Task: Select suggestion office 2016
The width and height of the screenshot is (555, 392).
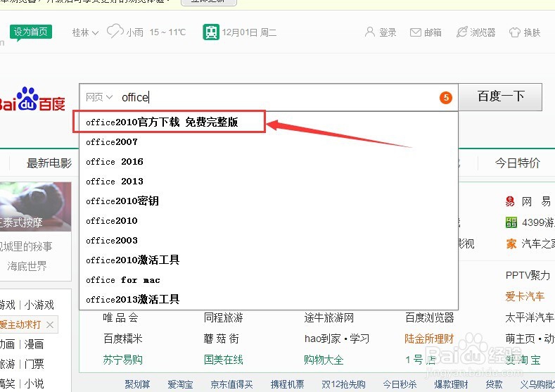Action: coord(269,162)
